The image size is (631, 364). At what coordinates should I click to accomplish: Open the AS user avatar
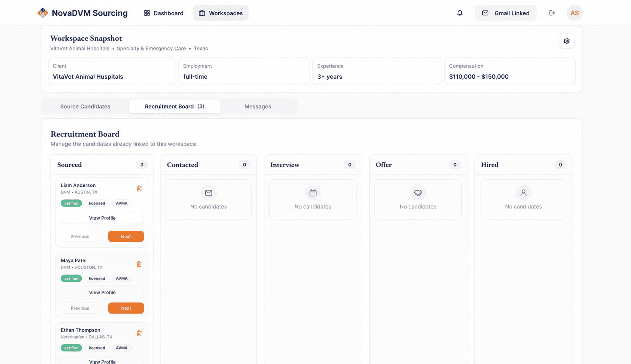pos(574,13)
